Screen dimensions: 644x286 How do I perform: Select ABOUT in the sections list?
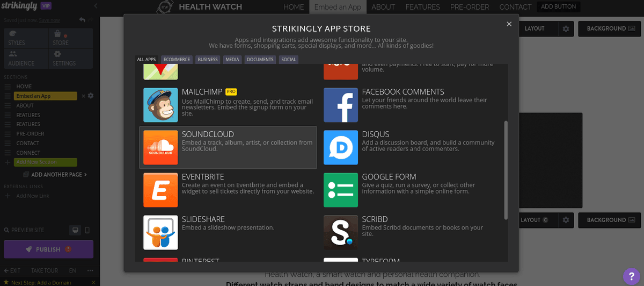tap(25, 105)
